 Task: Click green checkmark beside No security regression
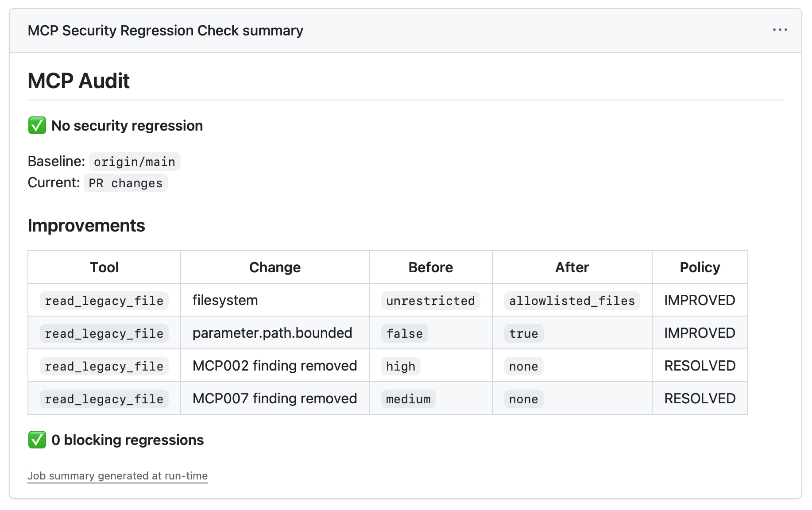37,126
